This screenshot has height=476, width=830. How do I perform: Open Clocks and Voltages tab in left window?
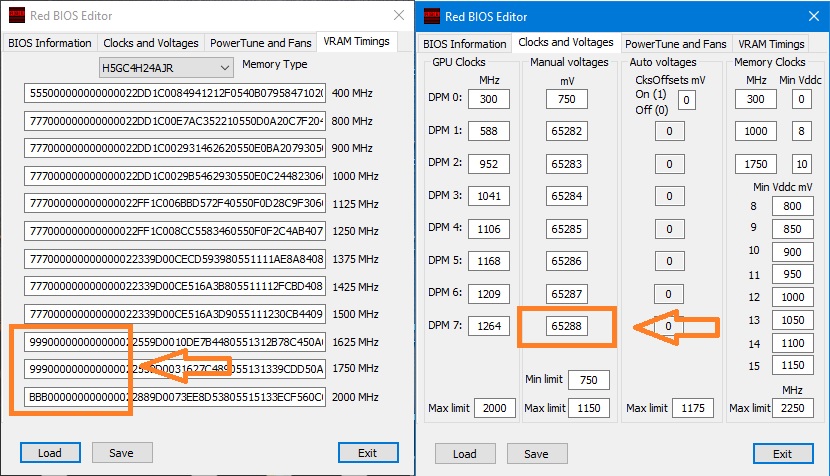[151, 43]
